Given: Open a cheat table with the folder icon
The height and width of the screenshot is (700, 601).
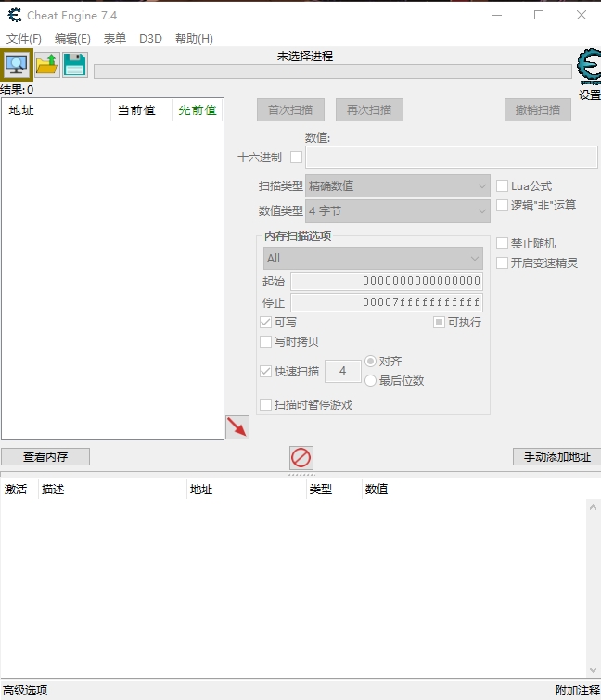Looking at the screenshot, I should (x=47, y=65).
